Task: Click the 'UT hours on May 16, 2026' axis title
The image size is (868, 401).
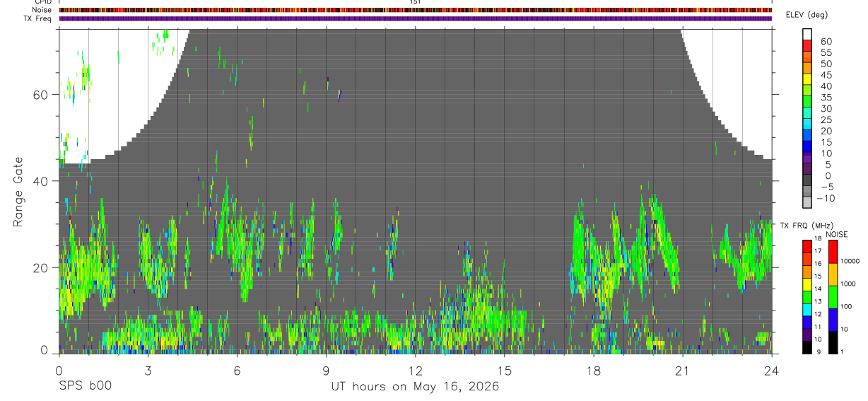Action: [415, 387]
